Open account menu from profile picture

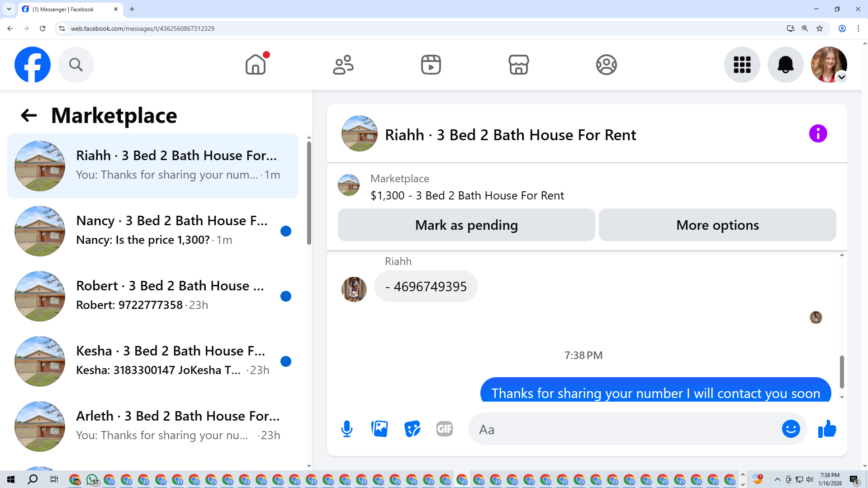click(829, 65)
